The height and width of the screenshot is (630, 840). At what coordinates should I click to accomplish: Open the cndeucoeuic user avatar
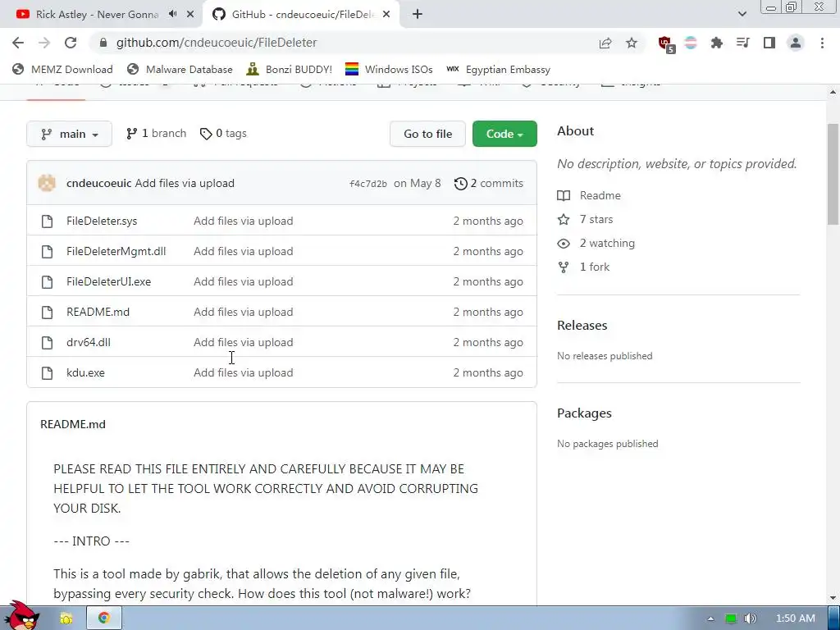pyautogui.click(x=47, y=183)
